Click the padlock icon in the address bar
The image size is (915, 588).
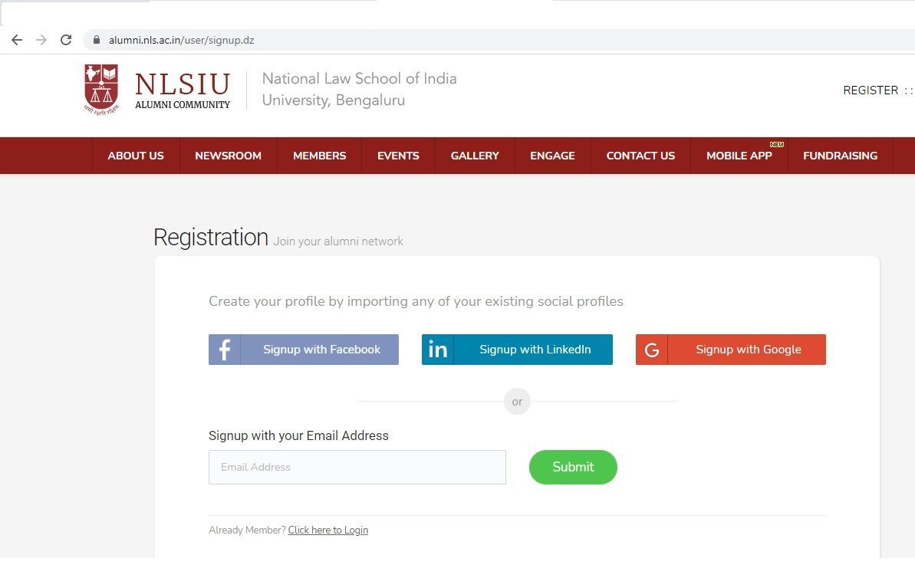[x=97, y=40]
